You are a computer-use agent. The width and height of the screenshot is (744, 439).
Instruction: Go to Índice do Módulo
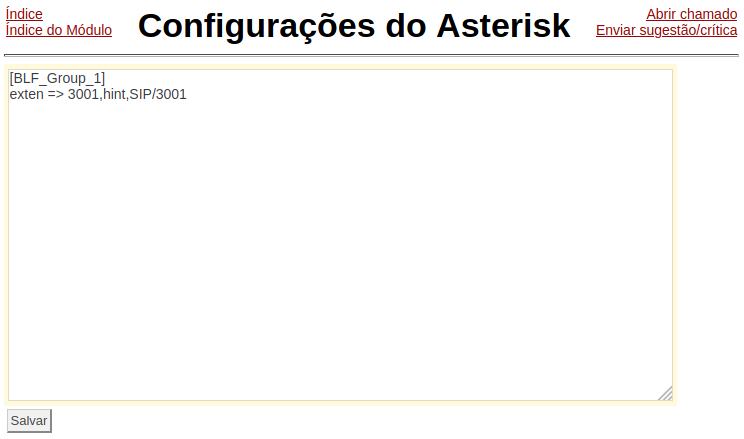tap(59, 30)
